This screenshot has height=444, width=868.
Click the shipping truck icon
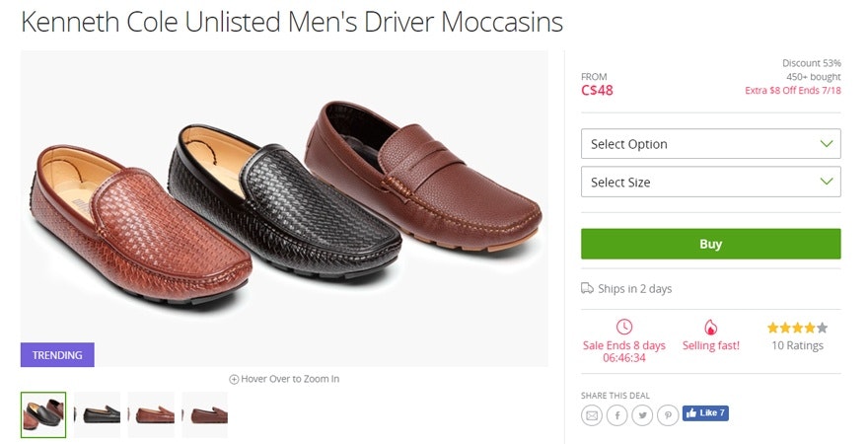[x=588, y=289]
